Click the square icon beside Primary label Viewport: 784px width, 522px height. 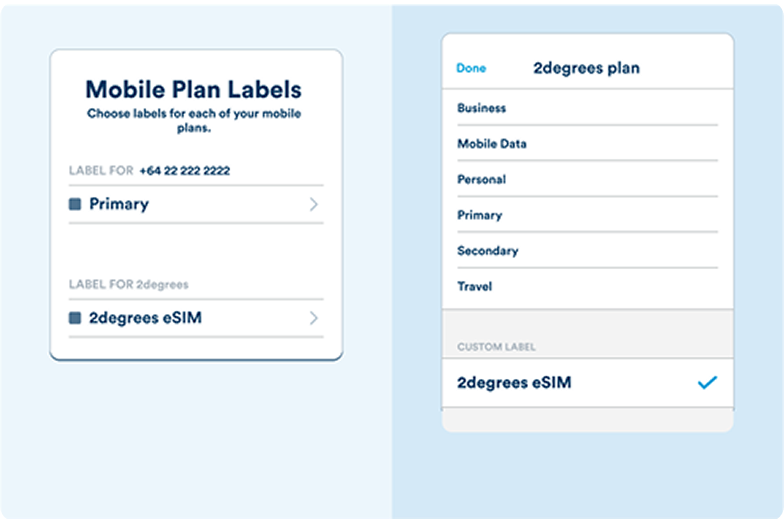(75, 205)
